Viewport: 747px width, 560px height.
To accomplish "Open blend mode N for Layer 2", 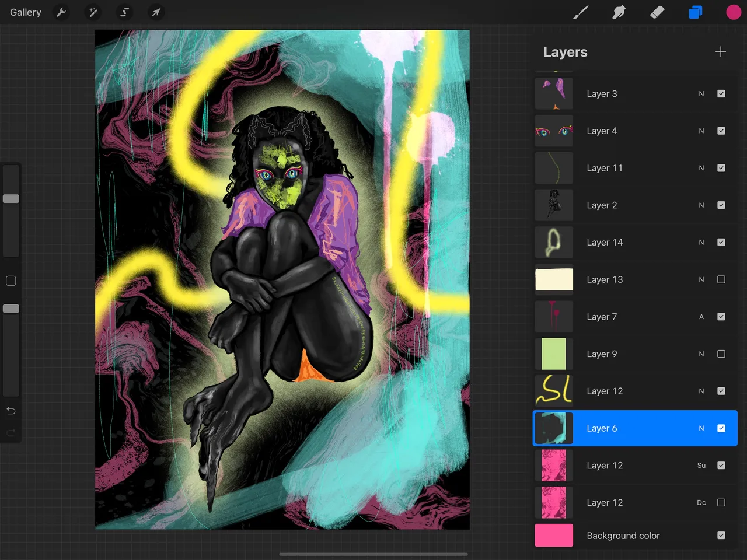I will coord(701,205).
